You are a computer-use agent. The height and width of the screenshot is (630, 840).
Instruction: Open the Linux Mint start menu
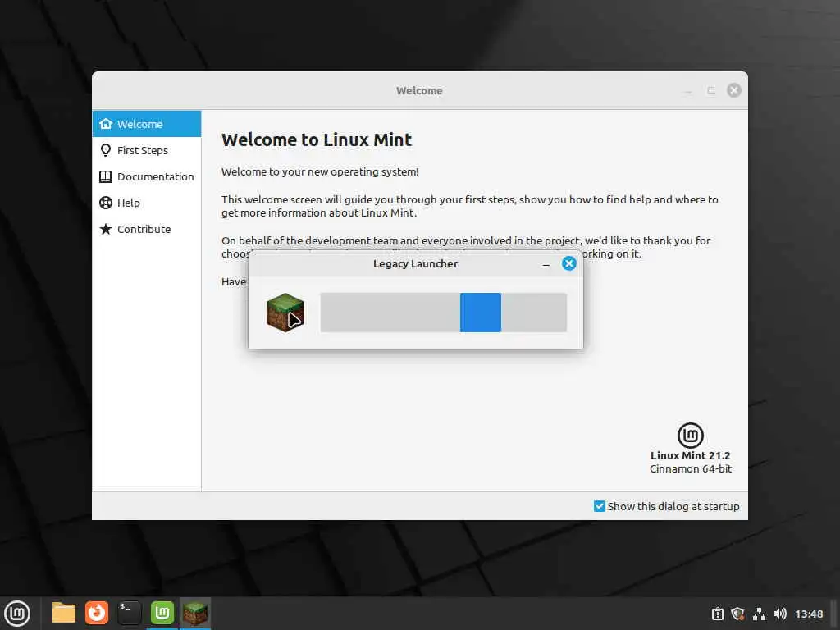click(x=17, y=614)
